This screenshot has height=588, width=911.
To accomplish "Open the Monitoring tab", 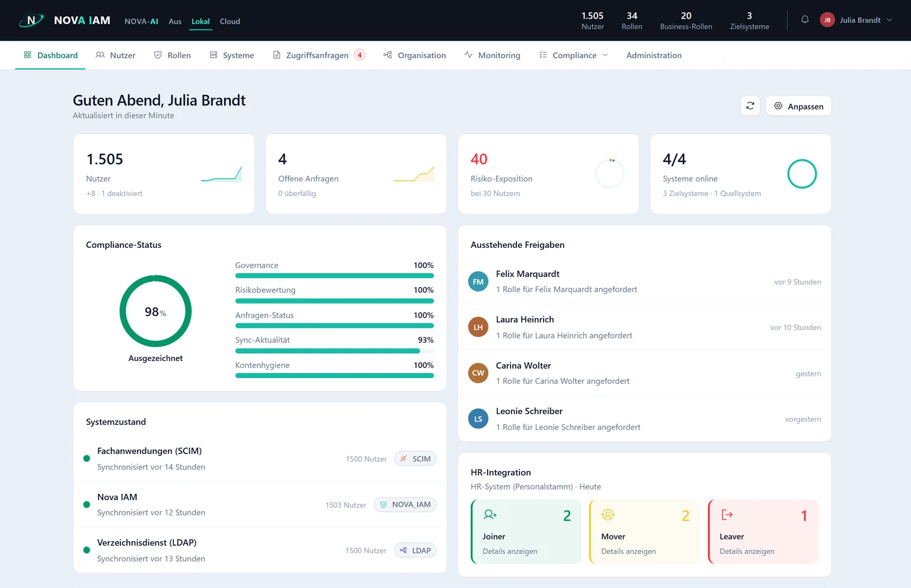I will [x=492, y=55].
